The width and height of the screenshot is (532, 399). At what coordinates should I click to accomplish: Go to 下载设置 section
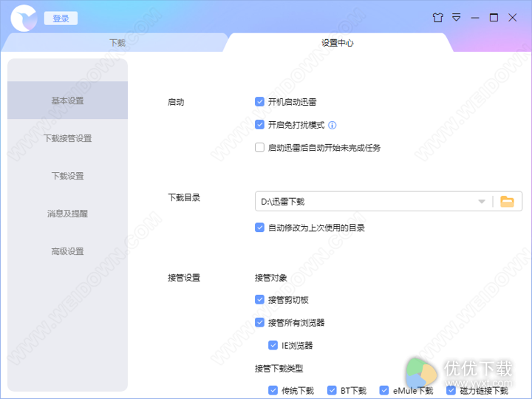[67, 176]
